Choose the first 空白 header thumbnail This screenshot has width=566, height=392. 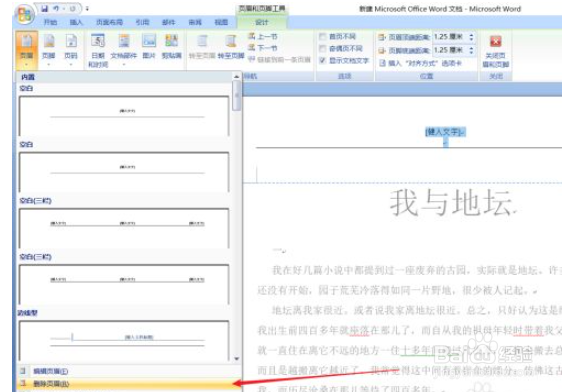coord(124,116)
